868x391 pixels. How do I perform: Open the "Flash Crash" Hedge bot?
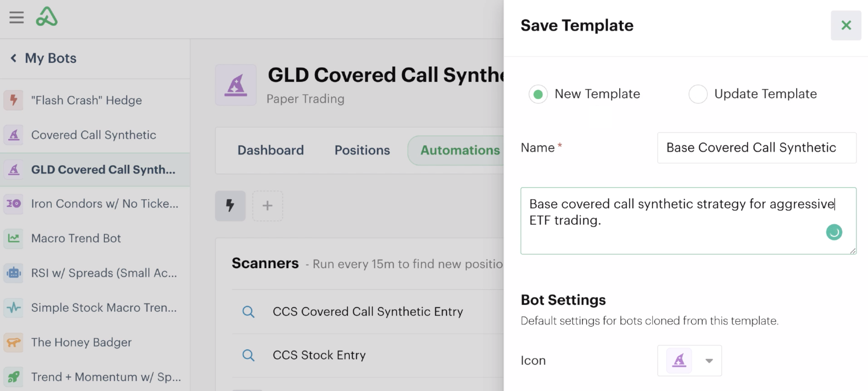tap(86, 100)
